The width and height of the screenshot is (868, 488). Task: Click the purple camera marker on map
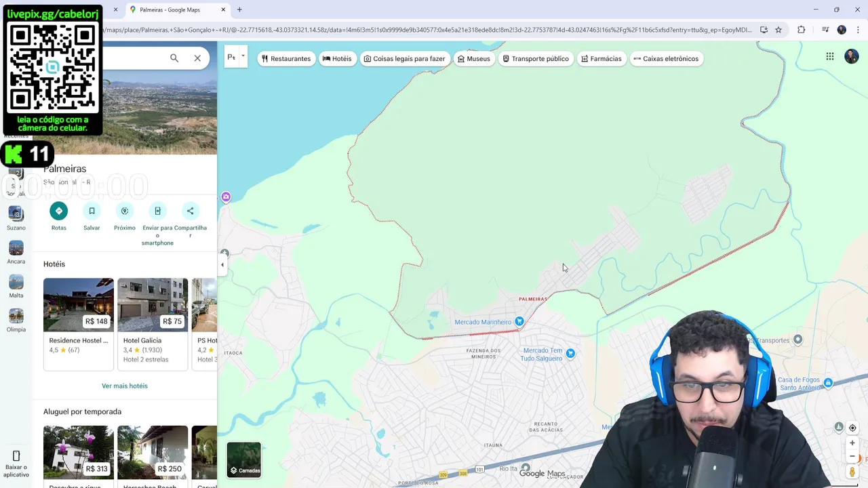(226, 197)
